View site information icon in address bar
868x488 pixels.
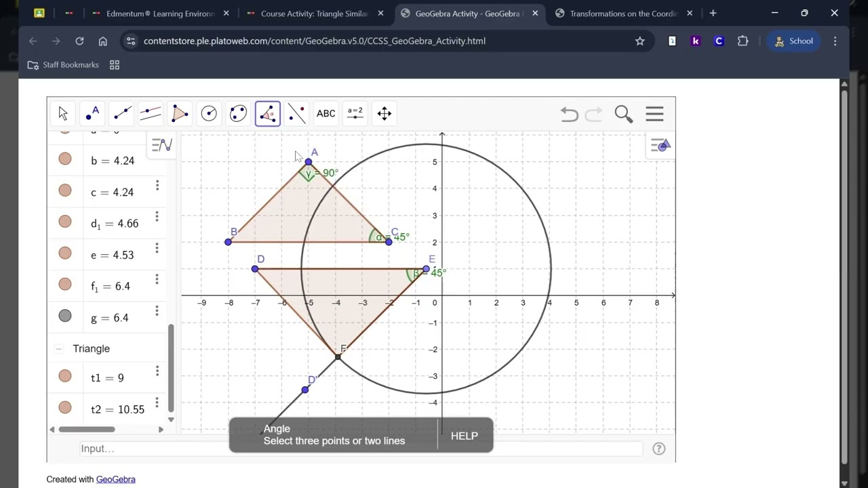131,41
